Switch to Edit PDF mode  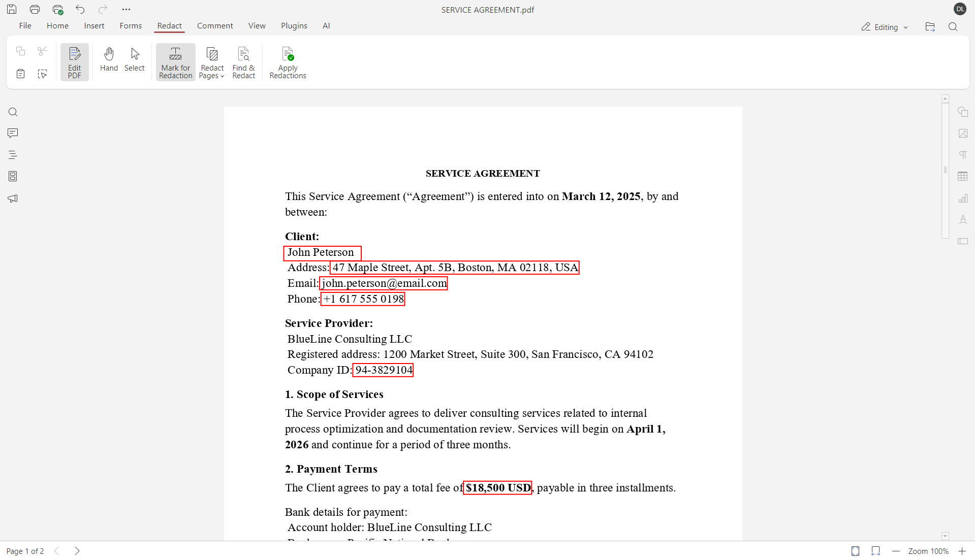74,61
